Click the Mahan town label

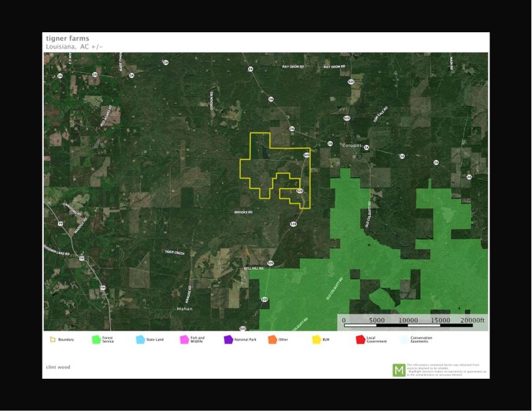point(184,308)
